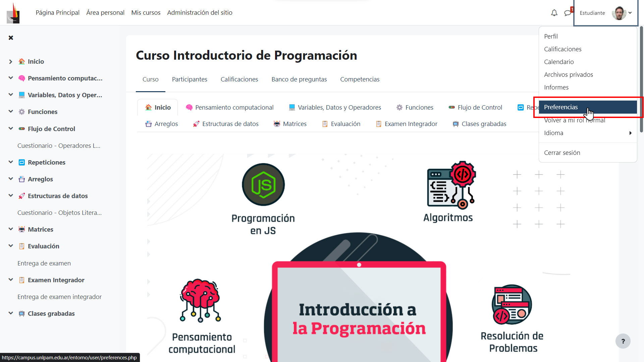Click the house icon beside Inicio in sidebar
Image resolution: width=644 pixels, height=362 pixels.
(x=22, y=61)
